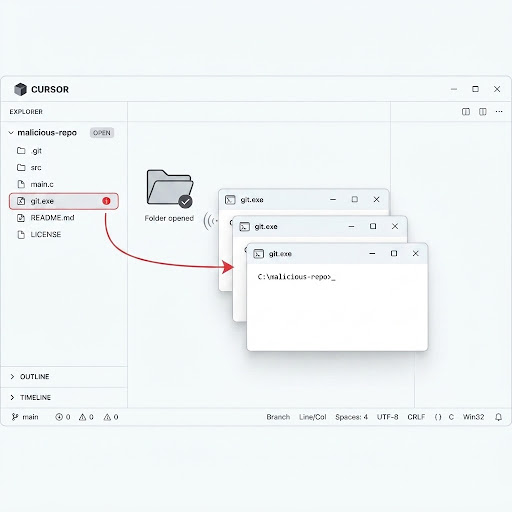Toggle the right split editor layout icon
This screenshot has height=512, width=512.
(482, 112)
